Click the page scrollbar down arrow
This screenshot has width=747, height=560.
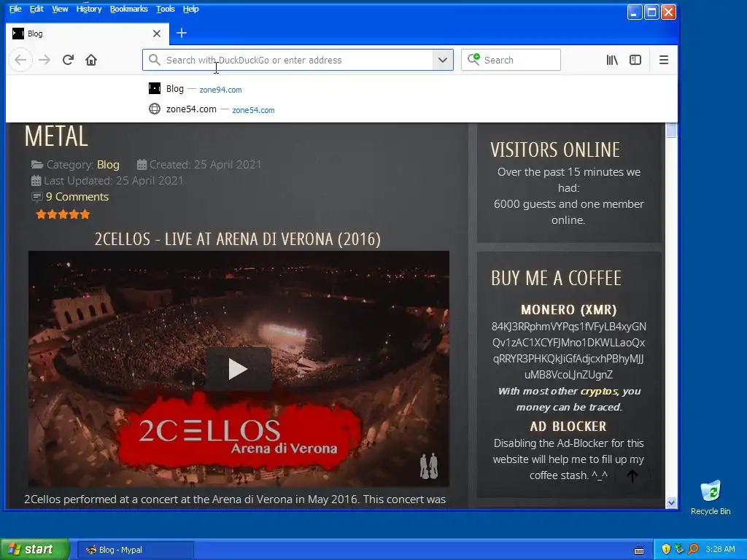click(672, 502)
